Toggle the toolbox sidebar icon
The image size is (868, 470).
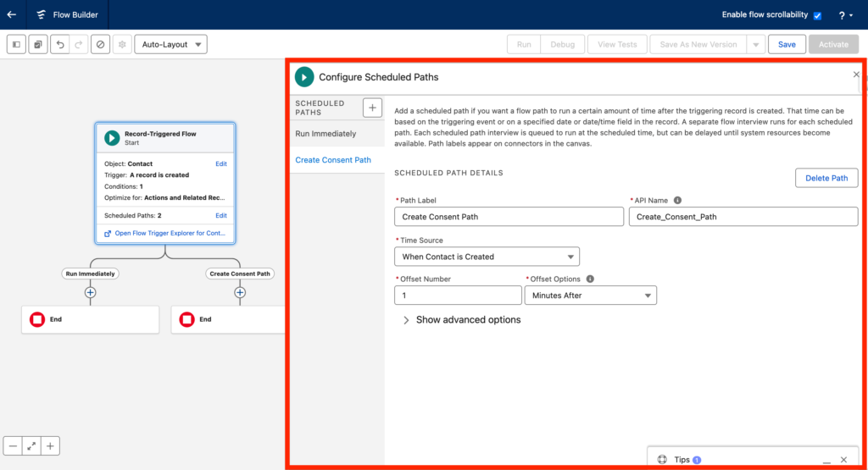[x=16, y=44]
